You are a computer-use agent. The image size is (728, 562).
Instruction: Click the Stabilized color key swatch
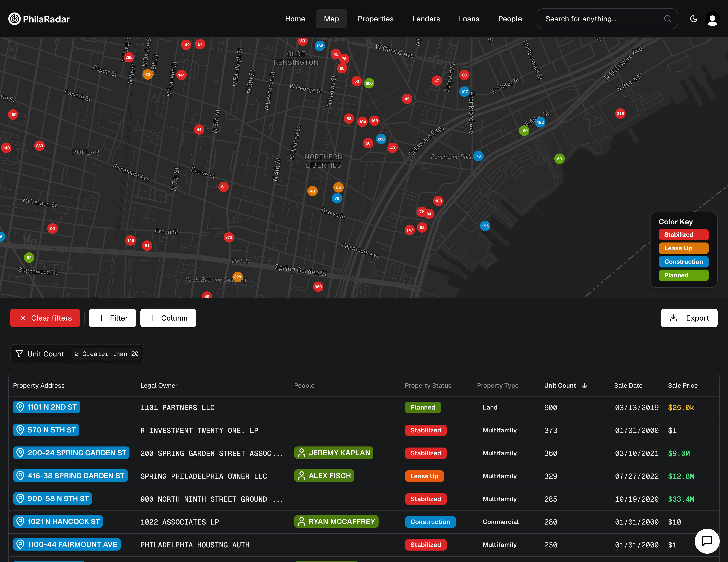683,235
